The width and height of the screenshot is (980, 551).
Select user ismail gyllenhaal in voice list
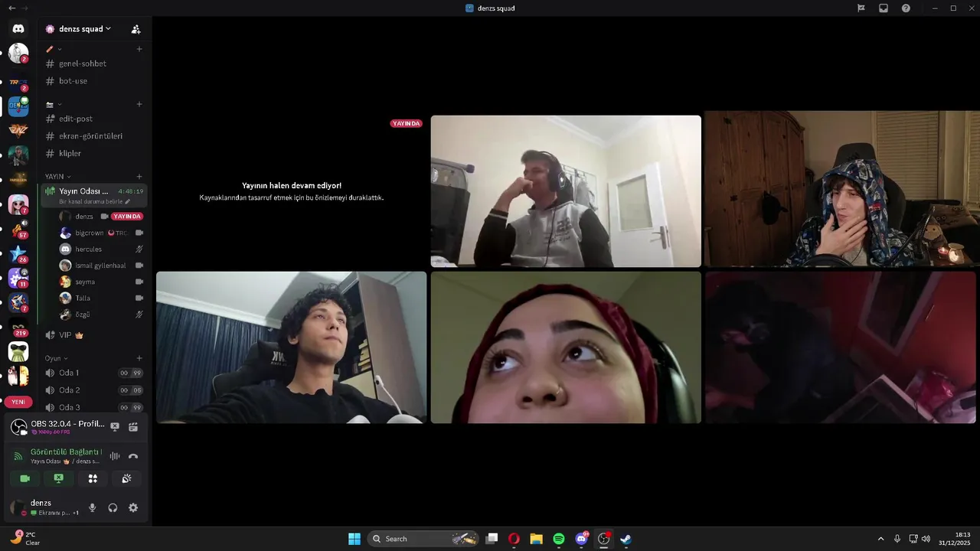tap(101, 266)
